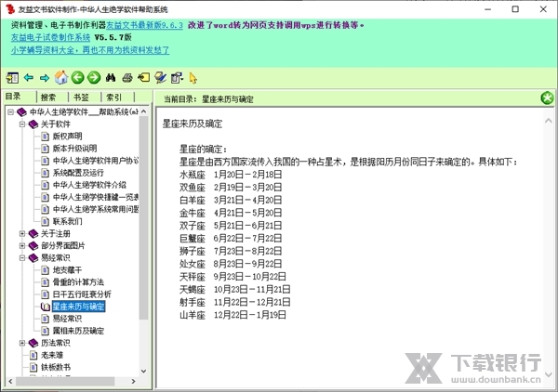Click the tree panel scroll down arrow
558x392 pixels.
pos(144,371)
